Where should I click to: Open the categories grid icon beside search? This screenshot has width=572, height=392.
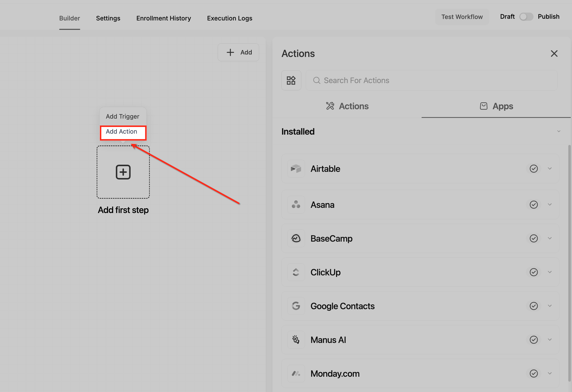(291, 80)
